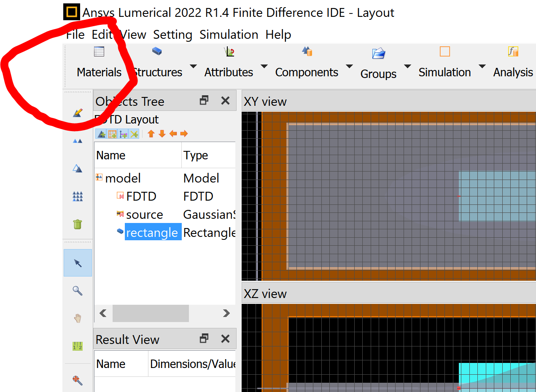Click the Duplicate objects icon
The height and width of the screenshot is (392, 536).
78,141
